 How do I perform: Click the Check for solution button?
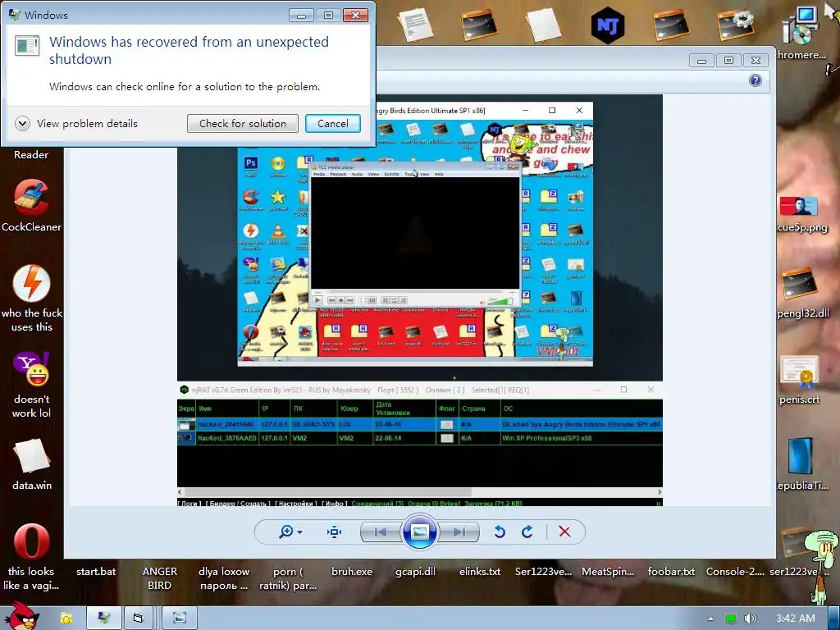click(x=243, y=124)
